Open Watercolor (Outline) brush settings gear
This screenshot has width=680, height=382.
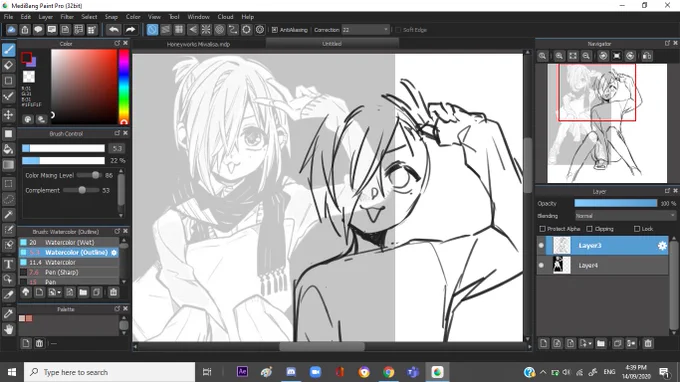point(114,252)
